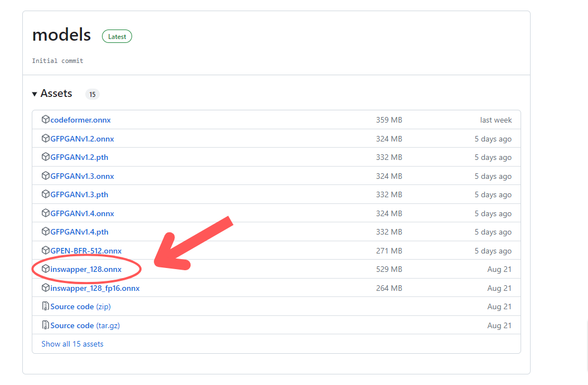Click the inswapper_128_fp16.onnx link
This screenshot has height=385, width=588.
95,288
